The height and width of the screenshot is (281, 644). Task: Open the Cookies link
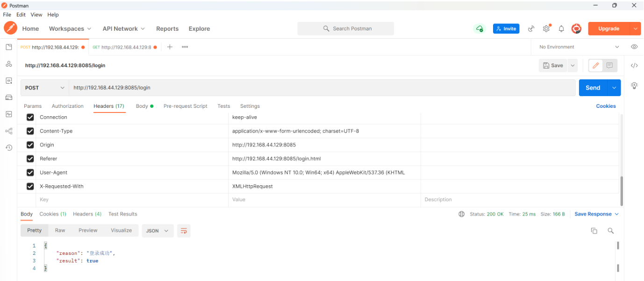point(606,106)
